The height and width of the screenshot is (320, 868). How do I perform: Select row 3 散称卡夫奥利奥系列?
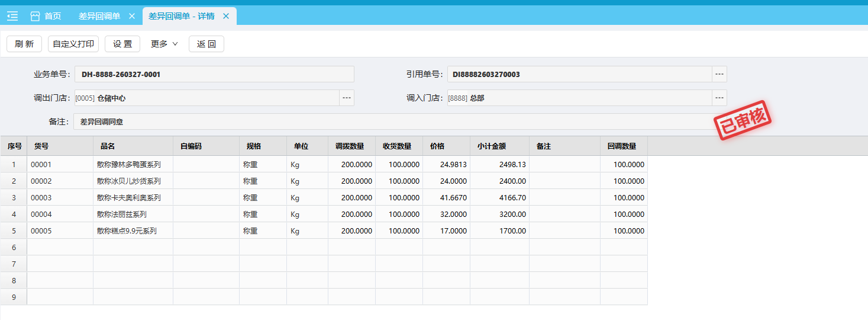(129, 197)
